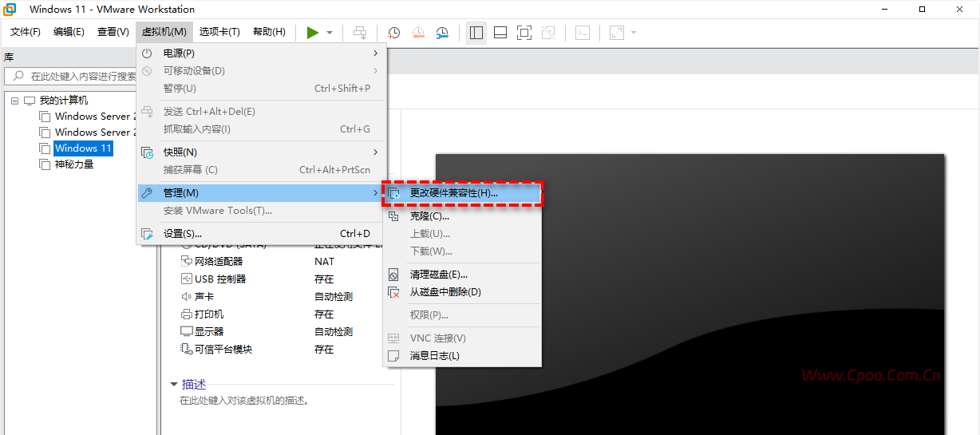Click the take snapshot toolbar icon
The image size is (980, 435).
point(394,33)
